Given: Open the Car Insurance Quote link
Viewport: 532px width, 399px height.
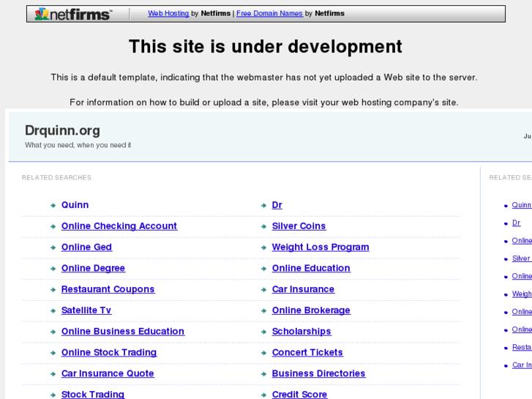Looking at the screenshot, I should pos(108,373).
